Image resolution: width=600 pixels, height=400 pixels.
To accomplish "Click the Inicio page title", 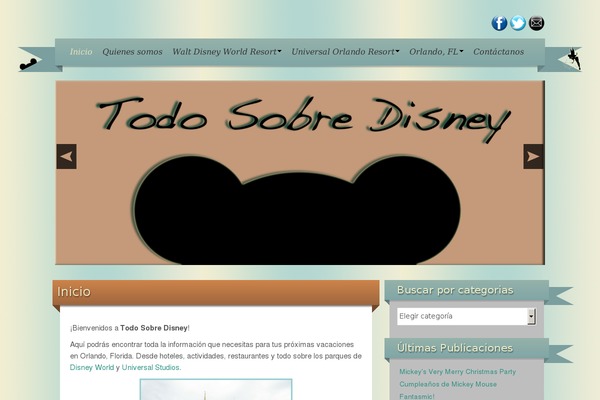I will click(74, 292).
